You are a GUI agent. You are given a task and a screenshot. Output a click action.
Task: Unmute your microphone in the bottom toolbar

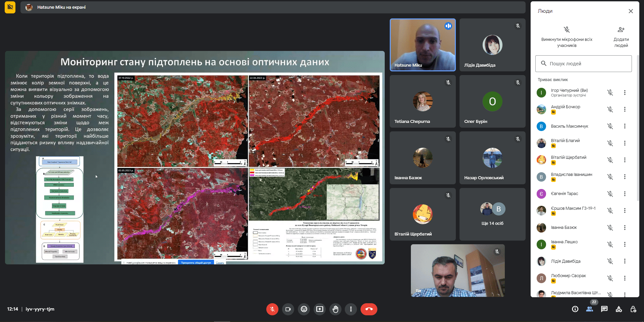(272, 309)
